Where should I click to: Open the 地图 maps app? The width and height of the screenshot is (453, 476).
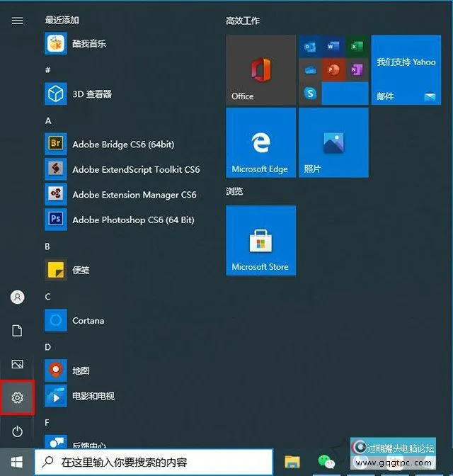click(67, 370)
